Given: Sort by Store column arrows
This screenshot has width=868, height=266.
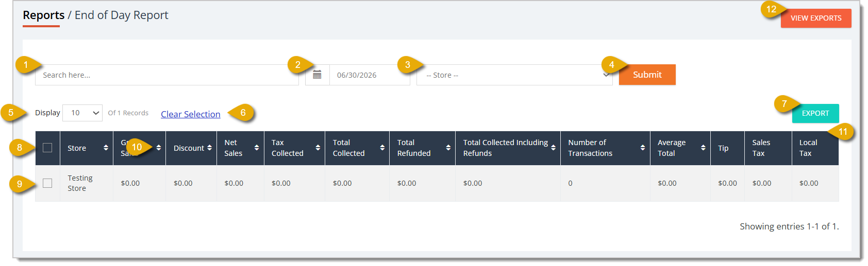Looking at the screenshot, I should [x=106, y=148].
